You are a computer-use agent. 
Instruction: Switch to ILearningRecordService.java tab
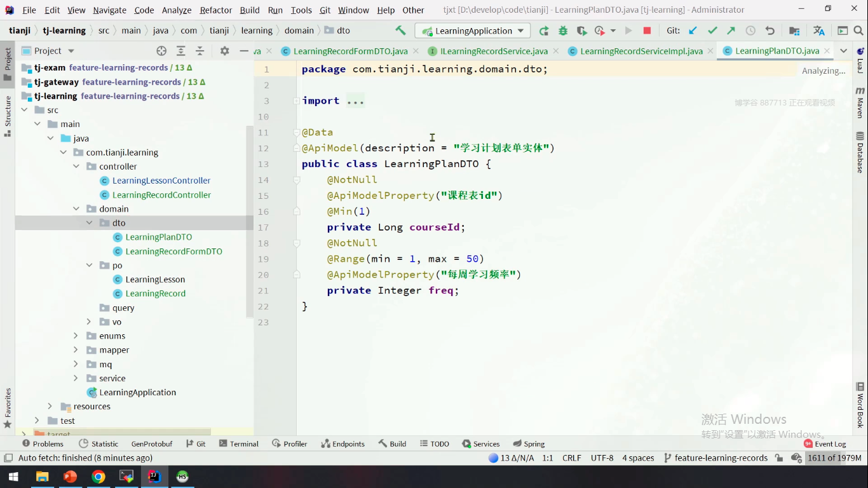tap(494, 51)
